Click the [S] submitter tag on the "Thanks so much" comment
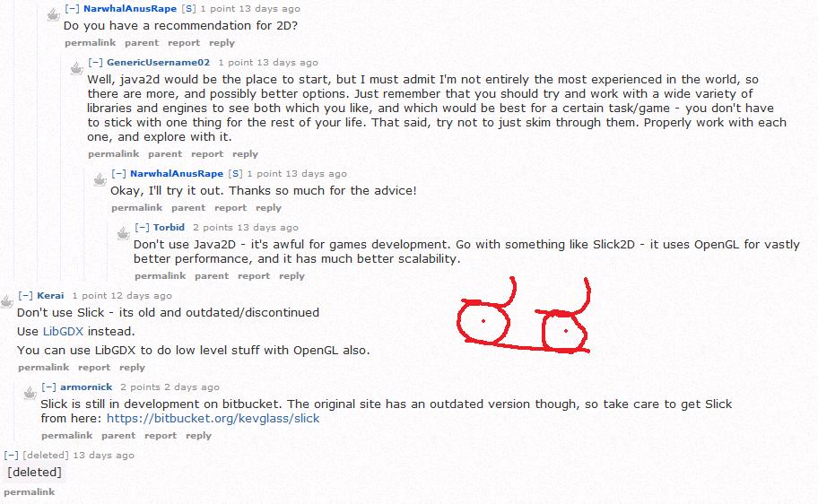818x504 pixels. pos(235,174)
